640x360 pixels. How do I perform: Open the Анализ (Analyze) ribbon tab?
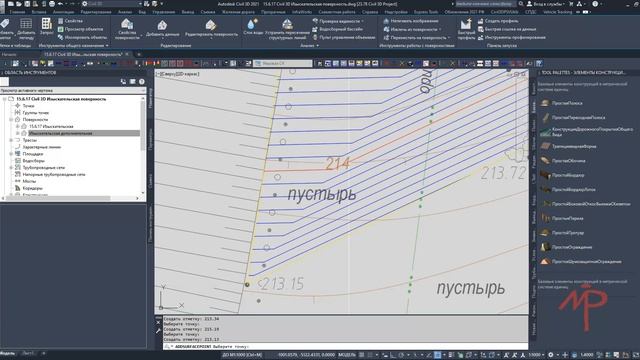click(125, 12)
